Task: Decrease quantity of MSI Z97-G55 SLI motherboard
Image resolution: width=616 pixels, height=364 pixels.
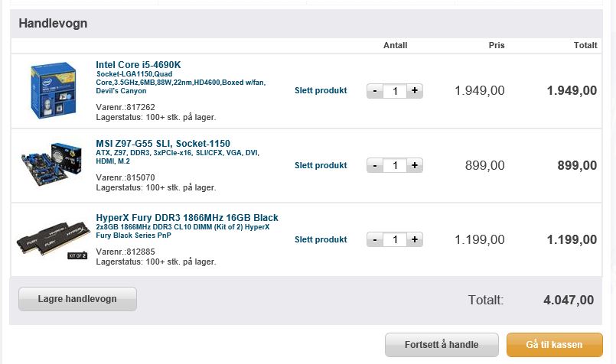Action: coord(375,165)
